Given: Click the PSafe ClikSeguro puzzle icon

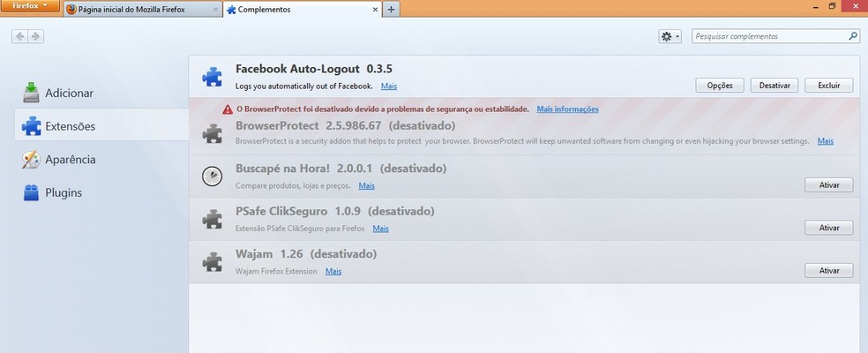Looking at the screenshot, I should pos(212,219).
